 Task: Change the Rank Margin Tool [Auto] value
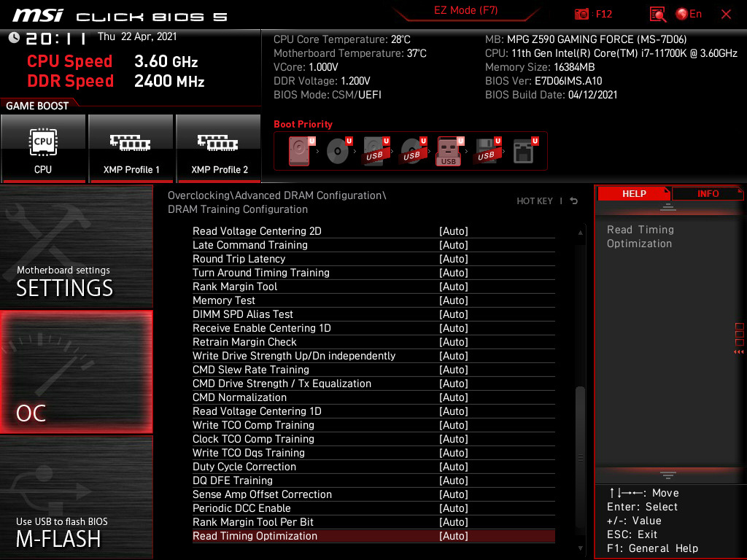point(454,286)
